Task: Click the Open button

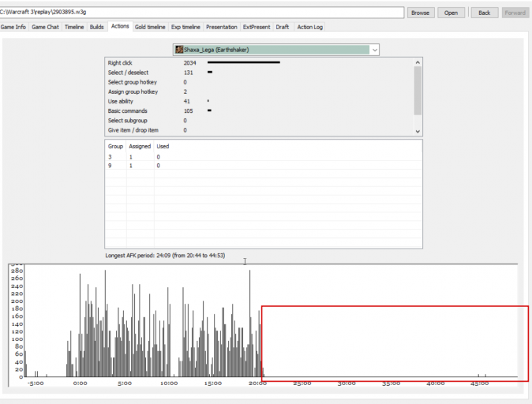Action: pos(451,13)
